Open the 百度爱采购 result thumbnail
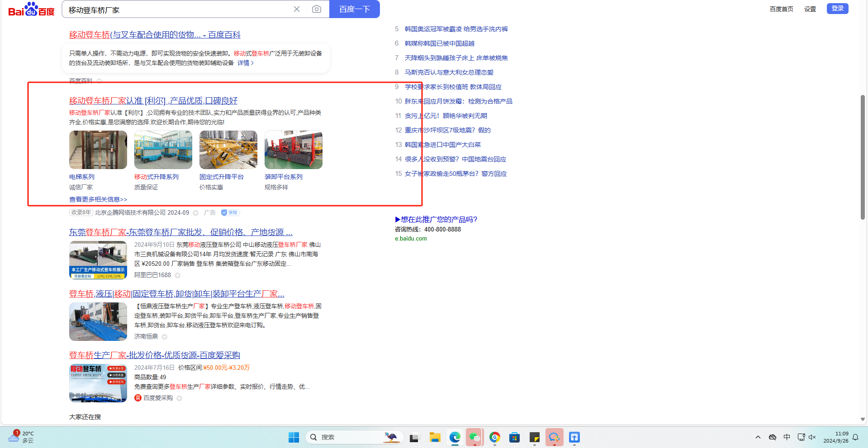 pos(98,383)
